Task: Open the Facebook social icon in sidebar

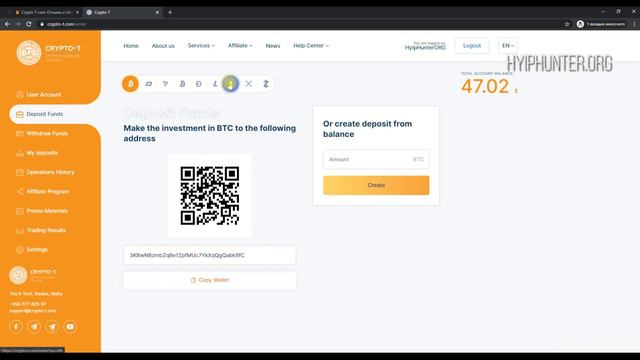Action: [x=16, y=327]
